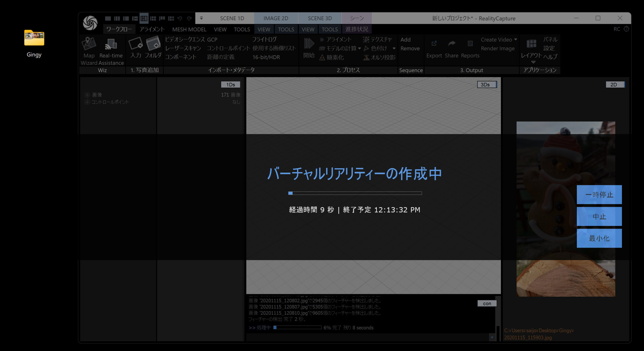This screenshot has height=351, width=644.
Task: Click the 入力 add images icon
Action: 136,44
